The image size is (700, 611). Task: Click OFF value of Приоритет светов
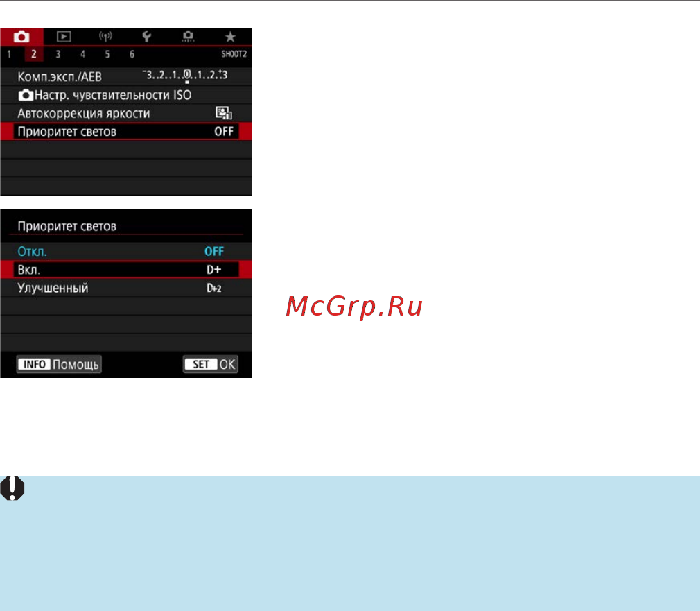tap(224, 131)
